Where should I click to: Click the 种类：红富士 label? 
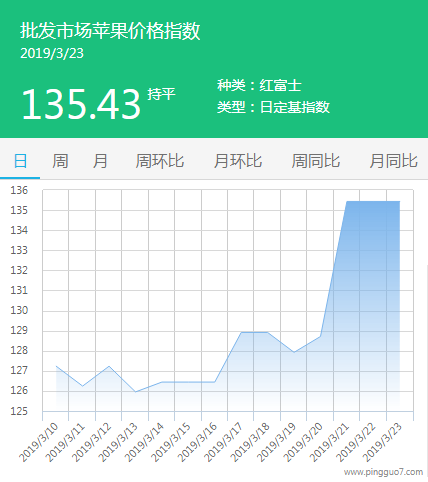tap(259, 85)
